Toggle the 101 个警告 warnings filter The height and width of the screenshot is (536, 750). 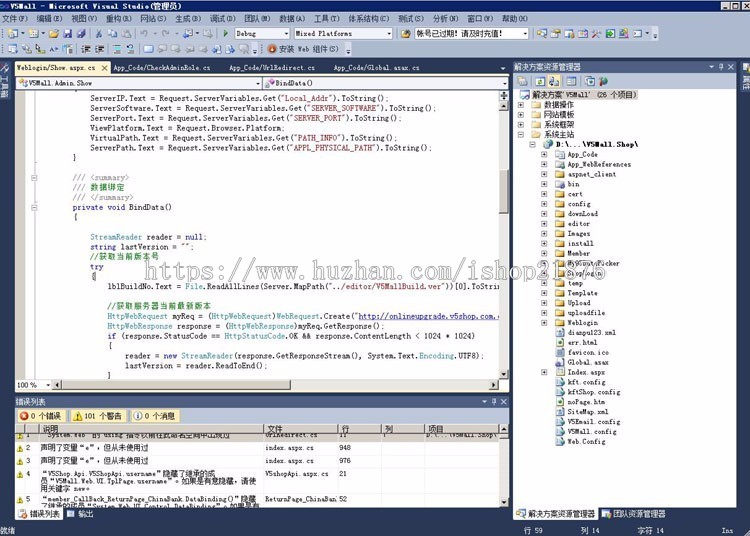pyautogui.click(x=98, y=416)
